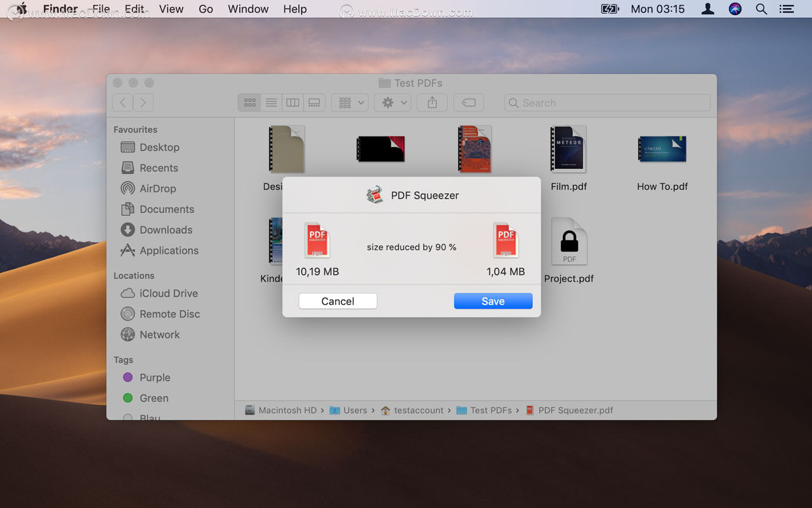Select Recents in the sidebar

point(150,168)
